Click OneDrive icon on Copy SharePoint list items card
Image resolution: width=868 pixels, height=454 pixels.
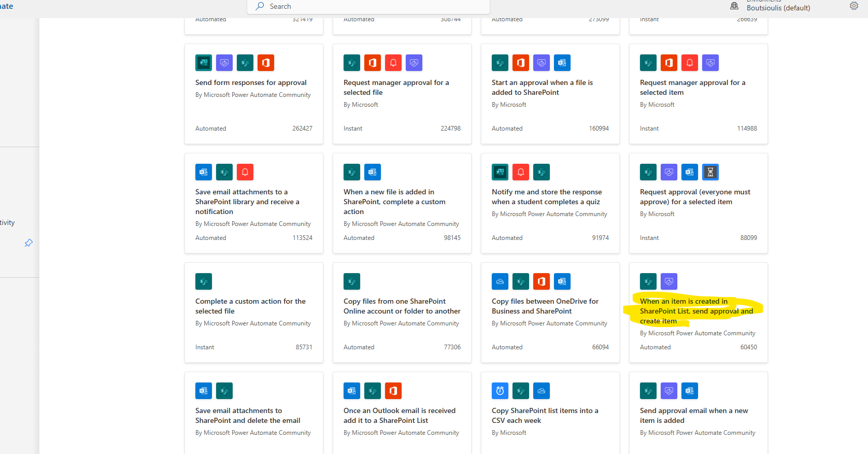tap(542, 391)
